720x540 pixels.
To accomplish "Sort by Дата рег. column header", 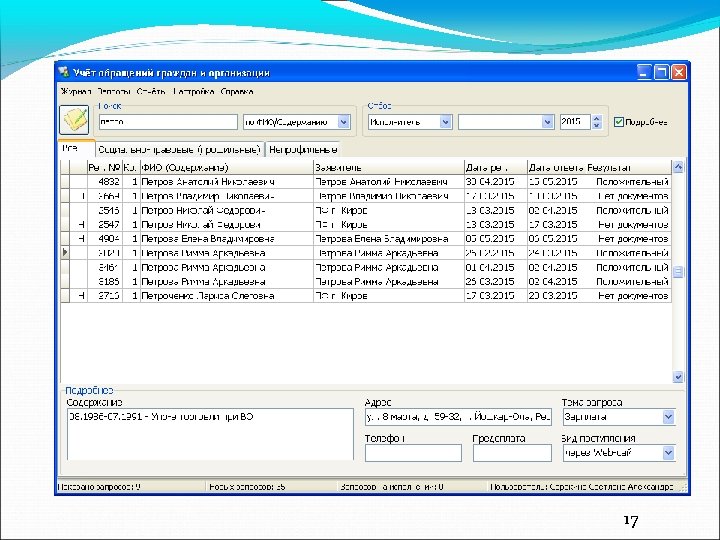I will (x=495, y=168).
